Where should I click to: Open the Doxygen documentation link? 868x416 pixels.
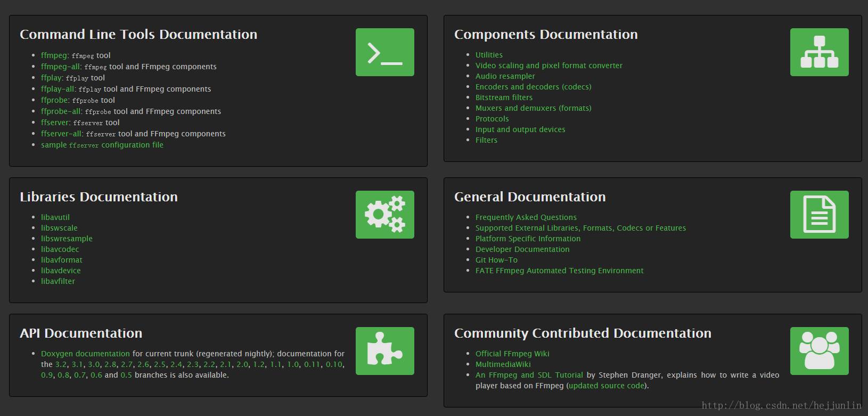point(85,354)
